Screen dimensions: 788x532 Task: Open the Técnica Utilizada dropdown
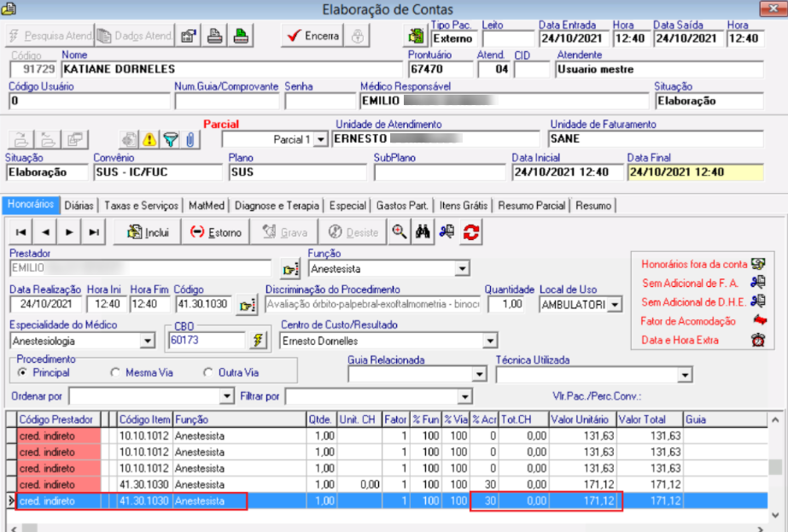click(685, 375)
